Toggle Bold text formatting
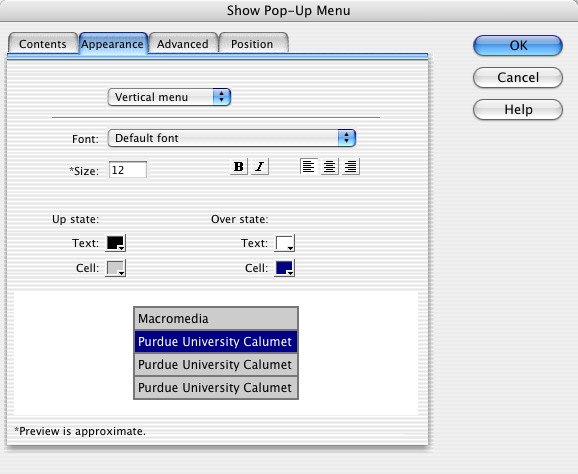This screenshot has height=474, width=578. pyautogui.click(x=239, y=167)
